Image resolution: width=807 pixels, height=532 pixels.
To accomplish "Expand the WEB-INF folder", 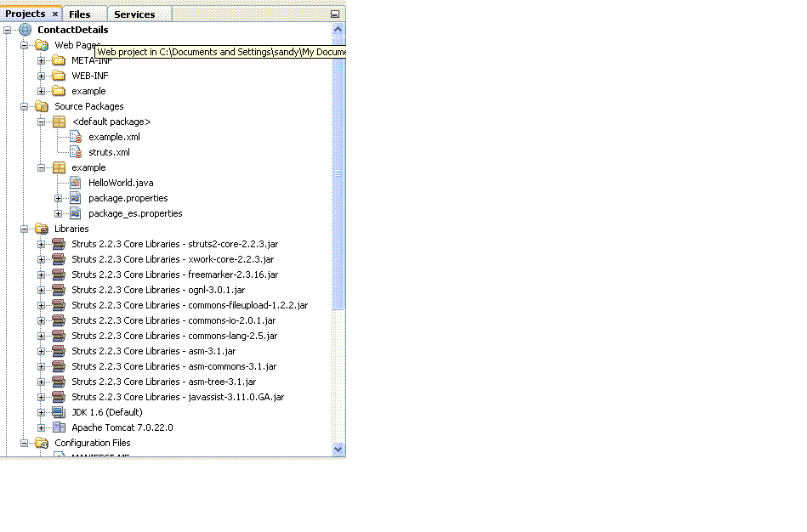I will [x=41, y=76].
